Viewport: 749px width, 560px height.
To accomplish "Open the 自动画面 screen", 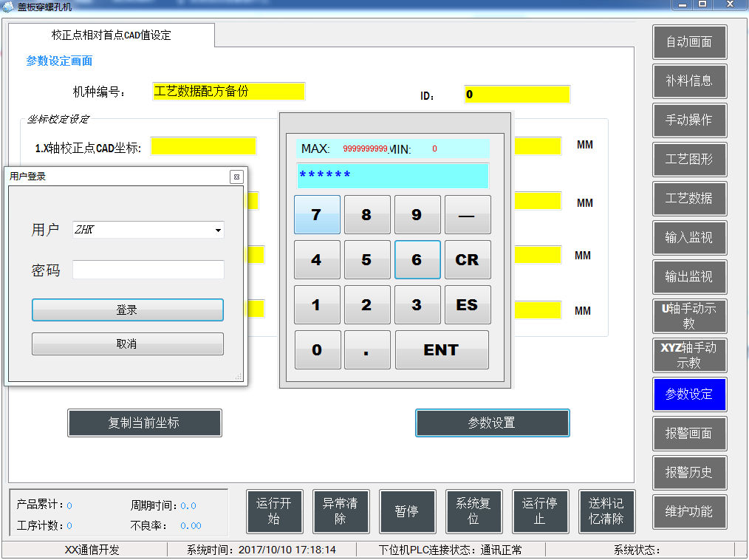I will [x=689, y=42].
